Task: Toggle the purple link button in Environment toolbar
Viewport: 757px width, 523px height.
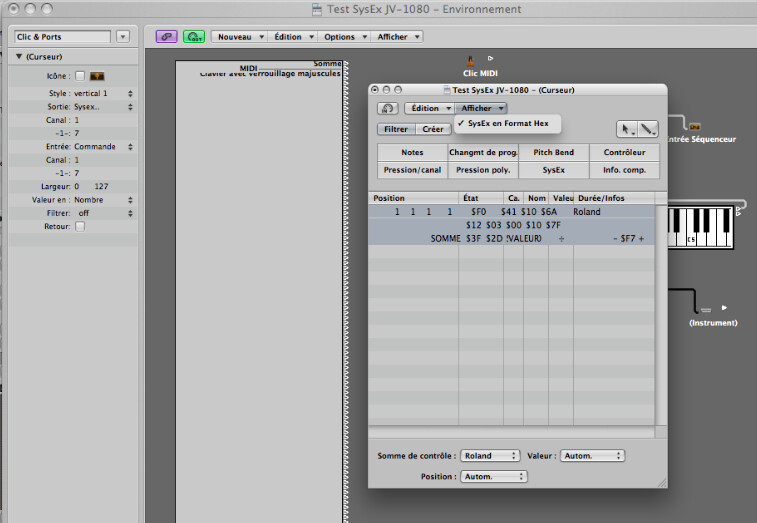Action: click(167, 37)
